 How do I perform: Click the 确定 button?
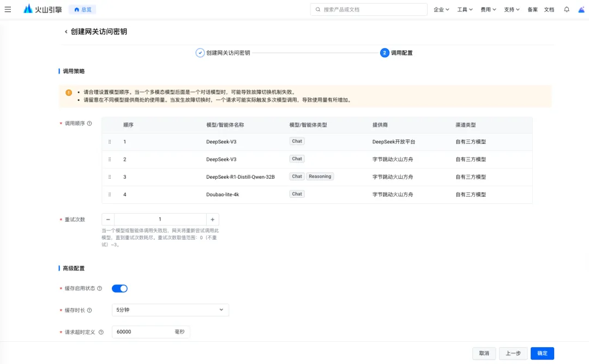coord(542,353)
